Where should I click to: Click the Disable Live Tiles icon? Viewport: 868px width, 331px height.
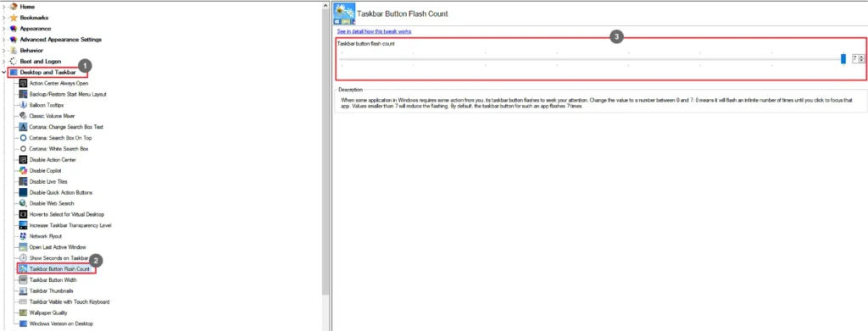coord(23,182)
